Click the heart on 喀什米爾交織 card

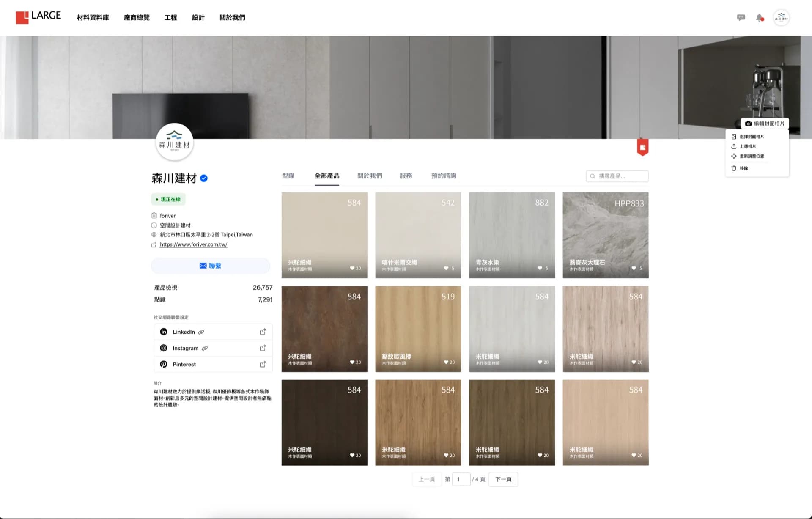point(446,268)
